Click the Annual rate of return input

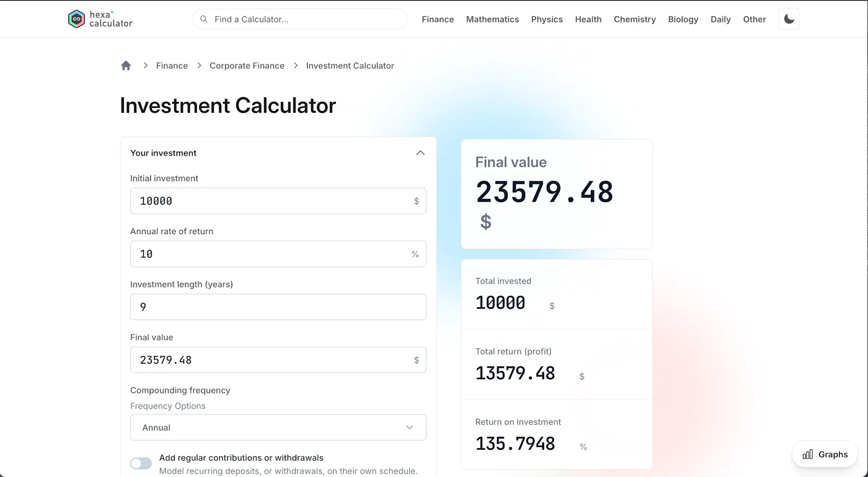coord(278,254)
